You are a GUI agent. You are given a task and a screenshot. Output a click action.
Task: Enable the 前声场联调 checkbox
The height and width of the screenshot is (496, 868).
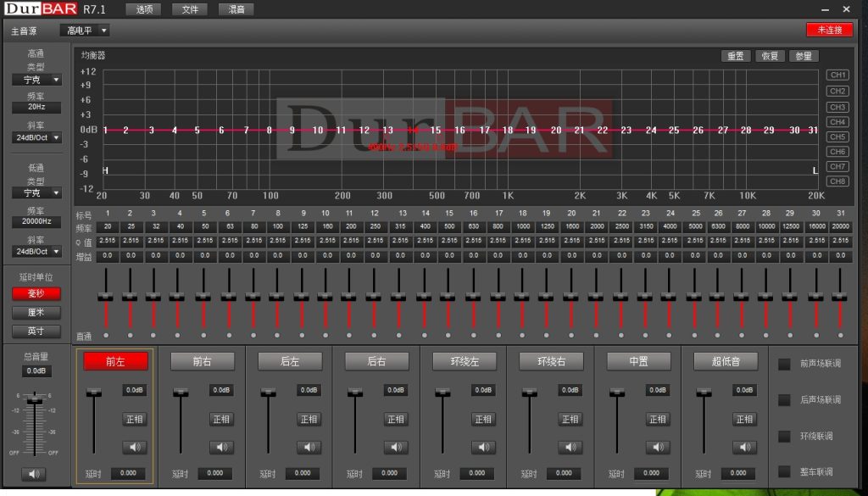point(784,364)
